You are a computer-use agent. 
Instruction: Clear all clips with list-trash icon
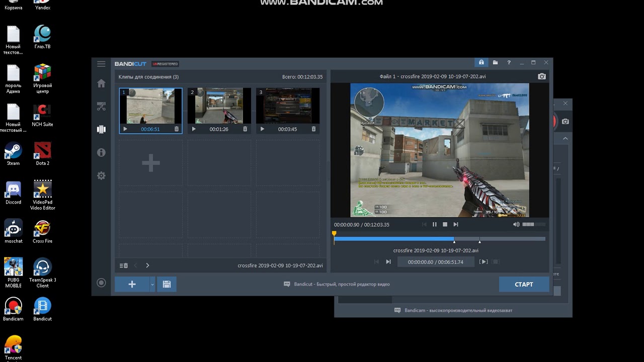(x=124, y=265)
